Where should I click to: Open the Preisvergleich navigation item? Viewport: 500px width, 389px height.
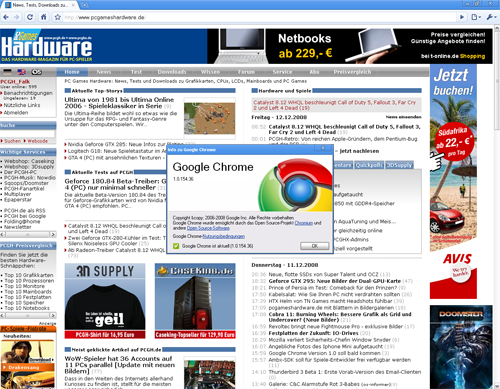352,72
